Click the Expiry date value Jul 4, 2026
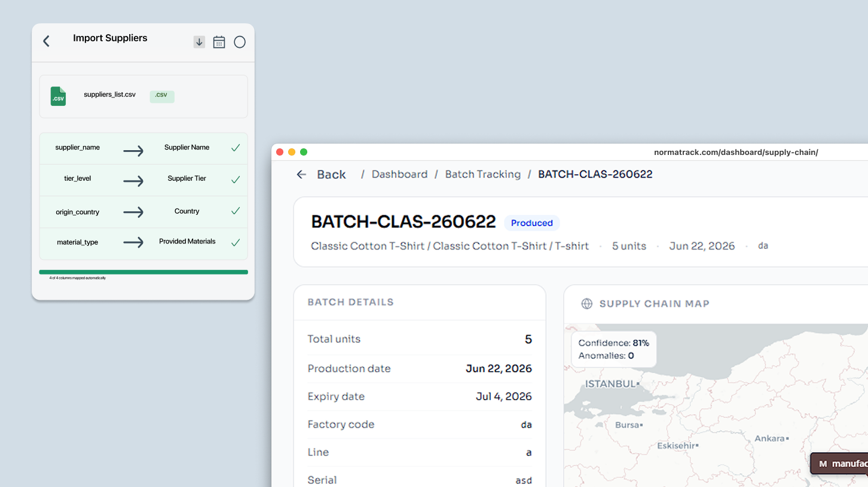The image size is (868, 487). click(504, 397)
